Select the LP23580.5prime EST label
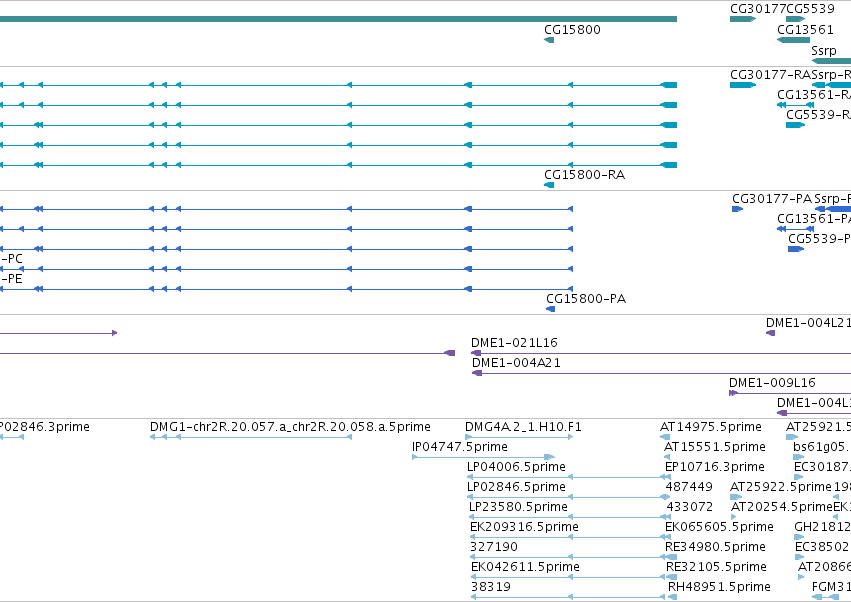This screenshot has width=851, height=602. pos(518,507)
